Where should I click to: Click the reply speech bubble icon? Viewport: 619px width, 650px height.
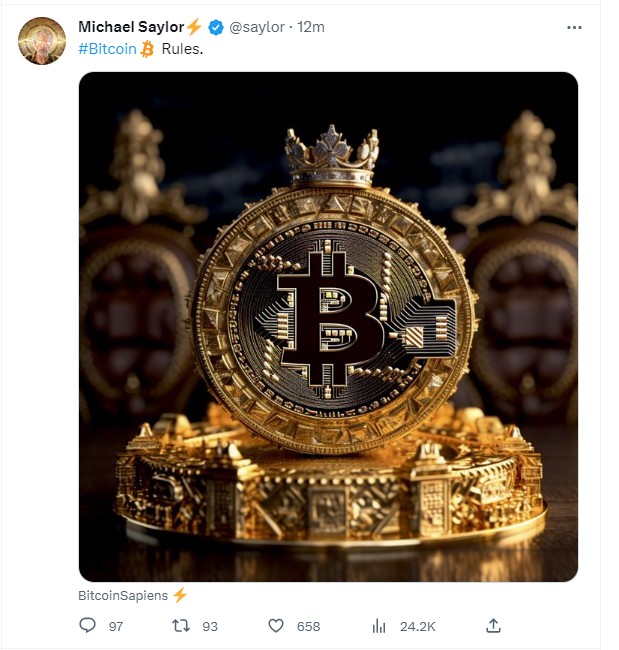(87, 625)
